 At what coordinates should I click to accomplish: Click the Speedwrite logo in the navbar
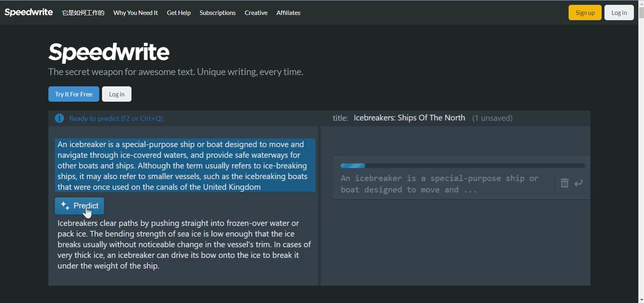(29, 13)
